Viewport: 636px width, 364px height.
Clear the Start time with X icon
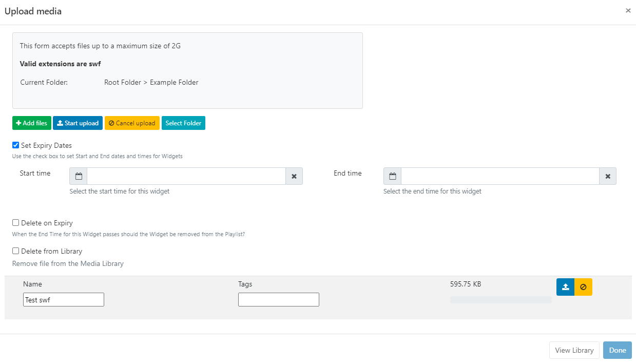(x=294, y=176)
